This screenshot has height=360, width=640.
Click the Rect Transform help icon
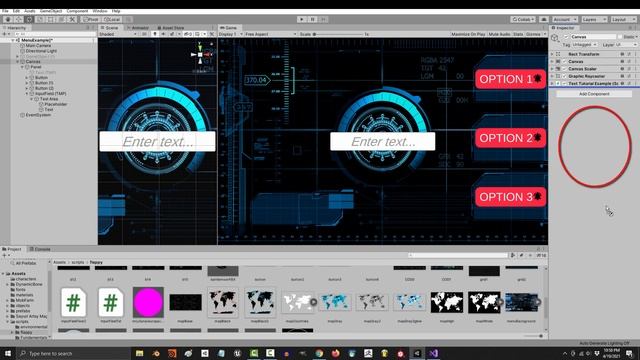click(x=622, y=54)
